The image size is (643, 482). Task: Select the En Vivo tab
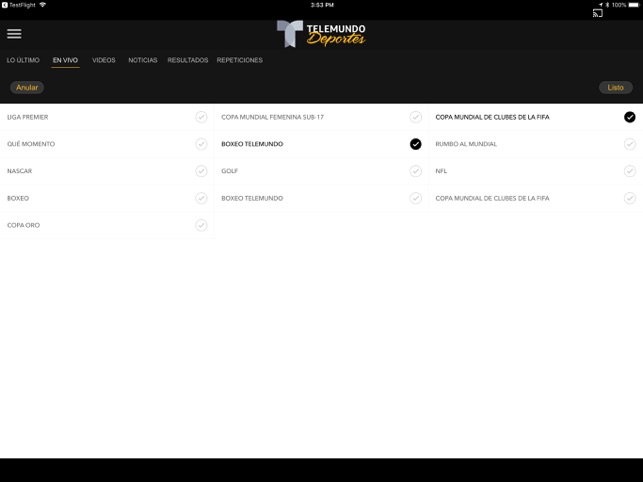65,60
